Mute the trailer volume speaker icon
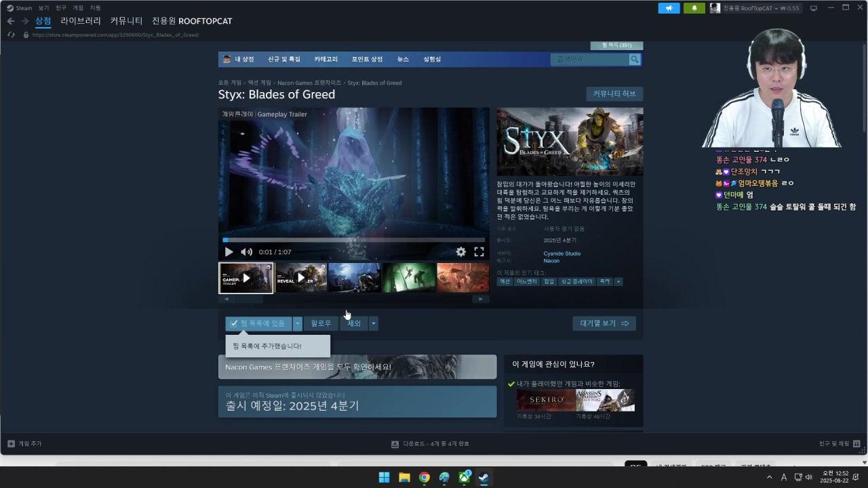 pos(246,252)
